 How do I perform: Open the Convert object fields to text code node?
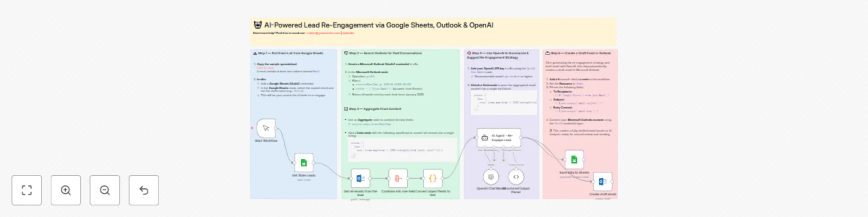click(433, 178)
